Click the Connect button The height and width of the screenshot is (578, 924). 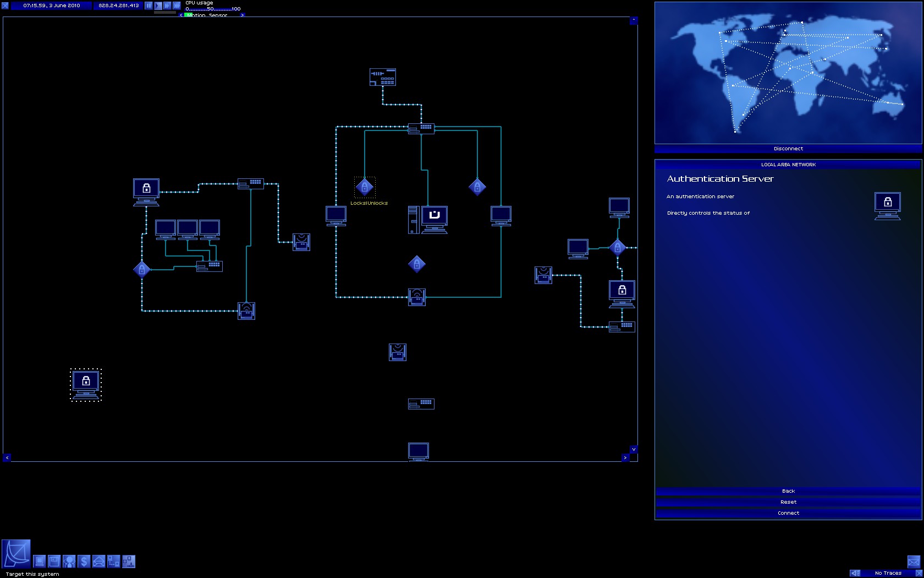pos(788,513)
